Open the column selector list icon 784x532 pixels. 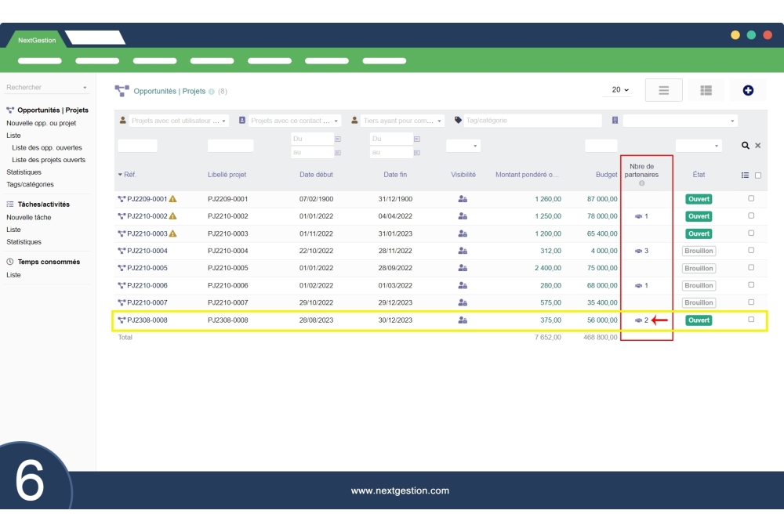coord(746,176)
